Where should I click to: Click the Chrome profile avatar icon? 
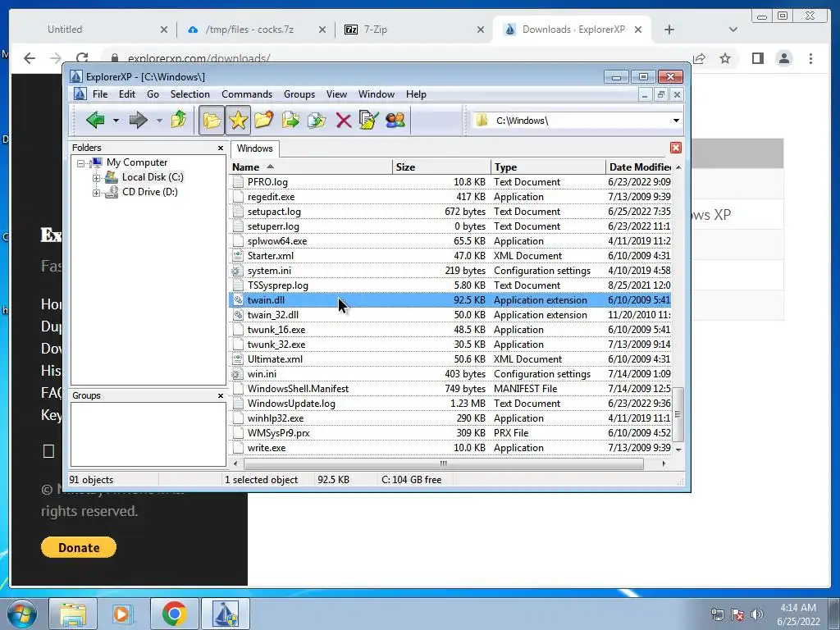783,58
